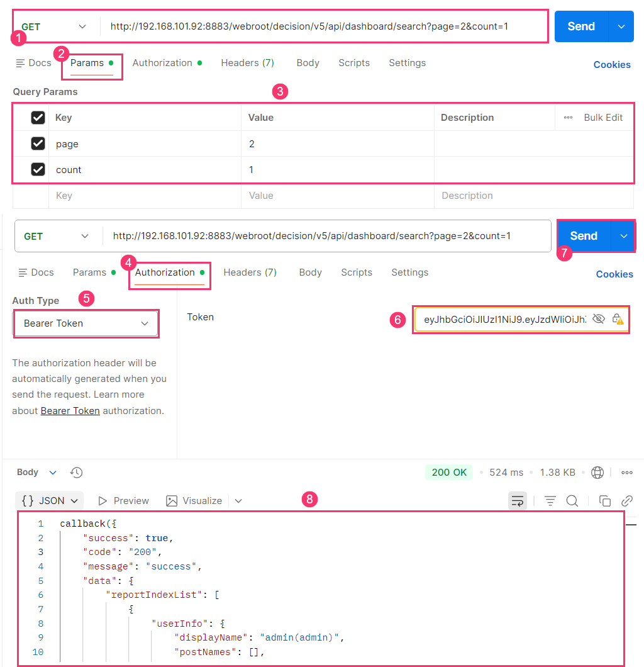The image size is (644, 667).
Task: Toggle the line wrap icon in response
Action: tap(518, 501)
